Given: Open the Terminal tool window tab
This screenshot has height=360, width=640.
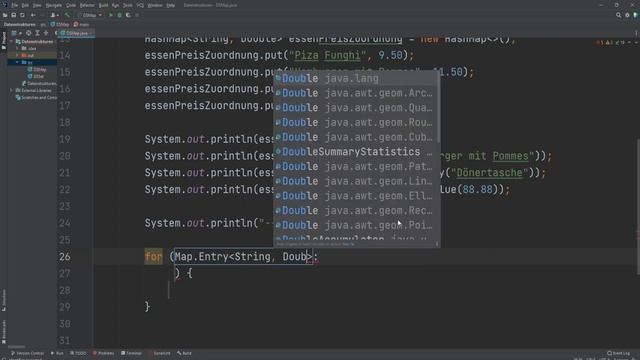Looking at the screenshot, I should click(131, 353).
